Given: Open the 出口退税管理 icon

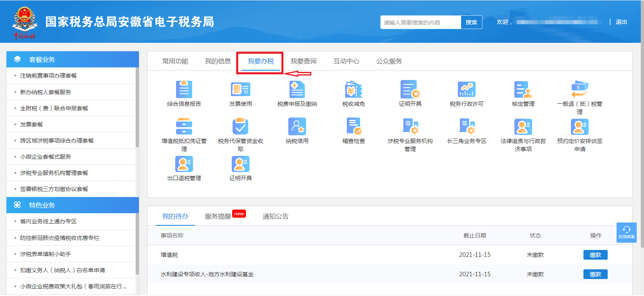Looking at the screenshot, I should (184, 164).
